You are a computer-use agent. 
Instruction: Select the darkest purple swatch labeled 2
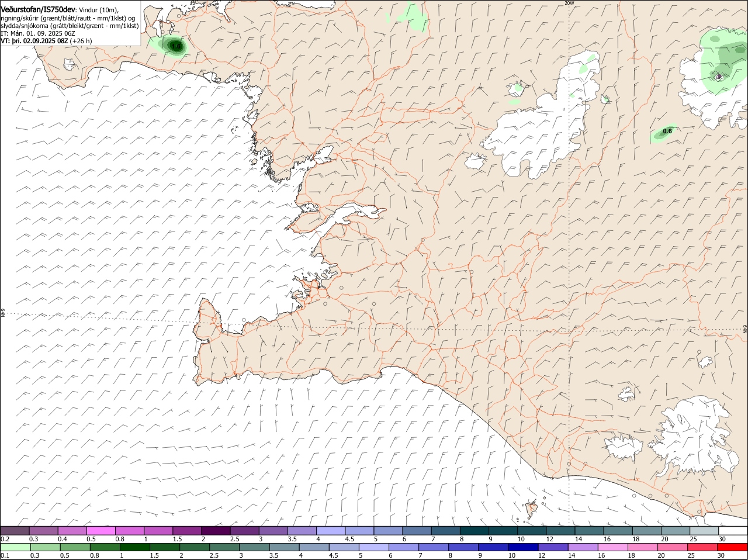pyautogui.click(x=216, y=530)
